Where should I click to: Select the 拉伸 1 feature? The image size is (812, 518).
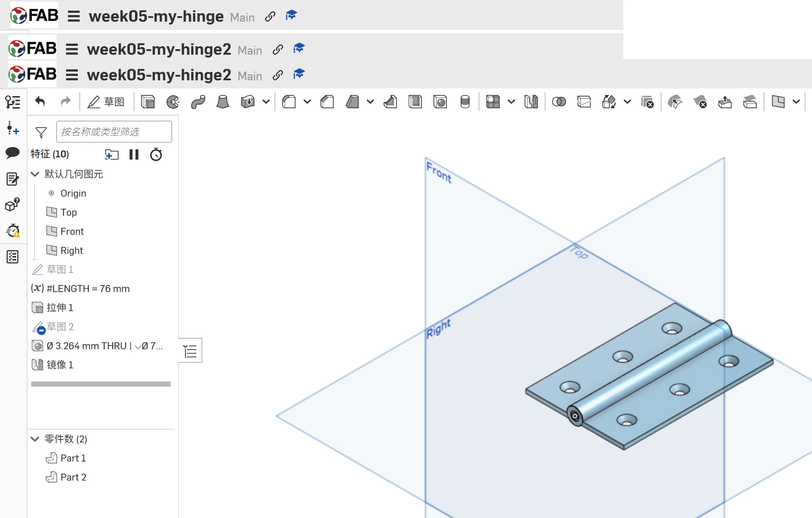coord(60,307)
